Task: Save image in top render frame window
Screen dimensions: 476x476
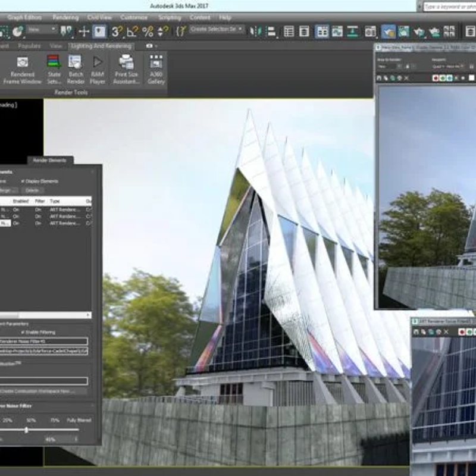Action: [x=379, y=78]
